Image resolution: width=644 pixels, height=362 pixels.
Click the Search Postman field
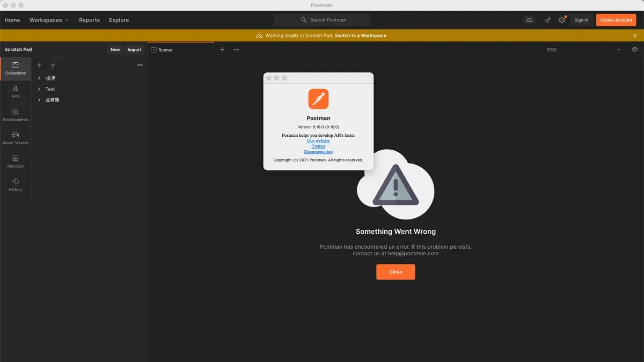tap(322, 20)
